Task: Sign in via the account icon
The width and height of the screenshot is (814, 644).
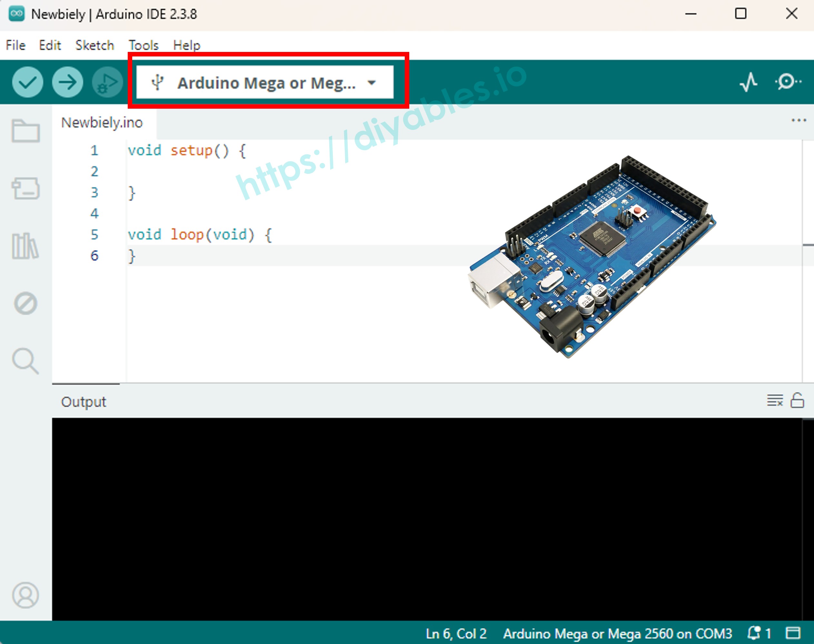Action: coord(25,595)
